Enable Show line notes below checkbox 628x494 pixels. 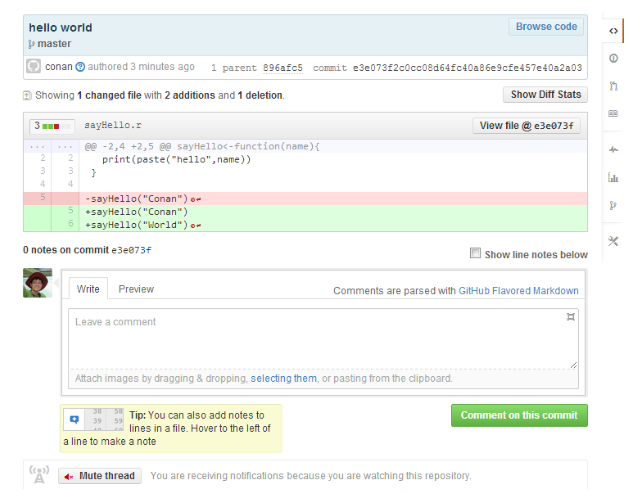476,254
